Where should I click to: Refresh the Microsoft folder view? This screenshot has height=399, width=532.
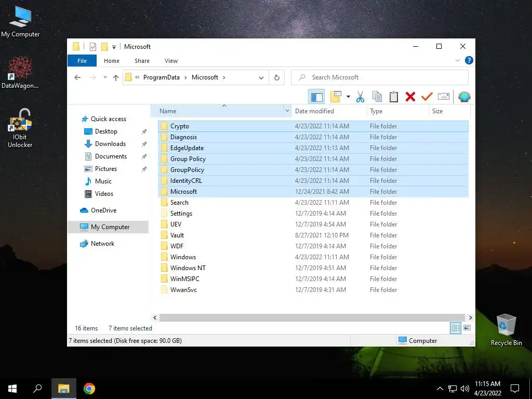[277, 78]
